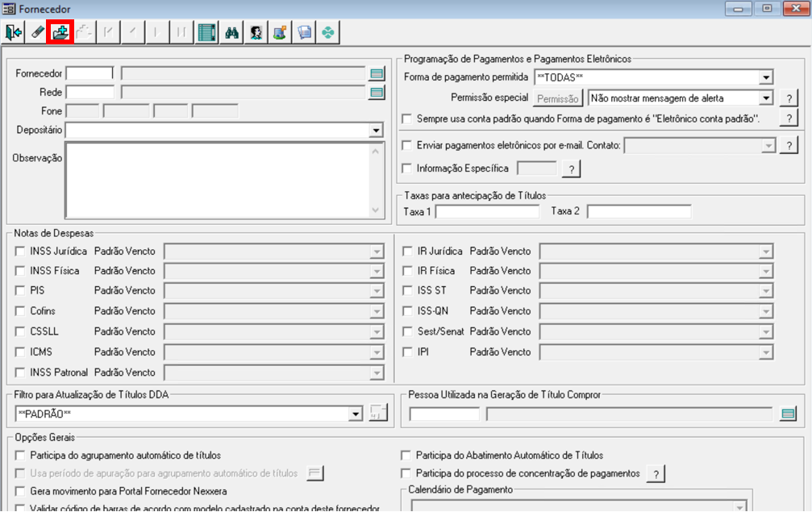Click Observação scrollbar down arrow

coord(376,210)
